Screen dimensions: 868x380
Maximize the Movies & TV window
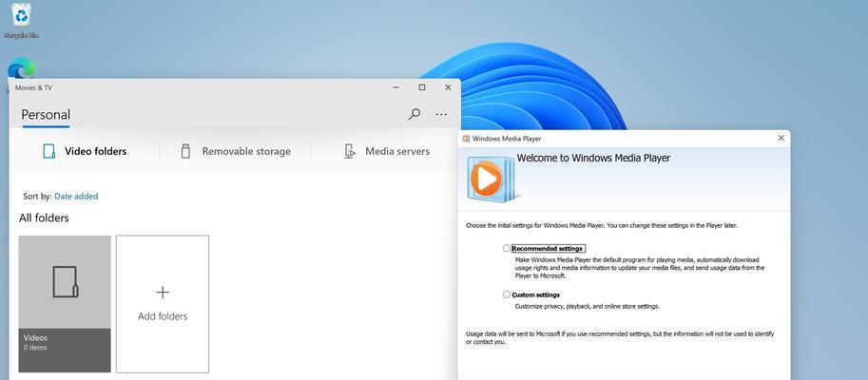[422, 87]
